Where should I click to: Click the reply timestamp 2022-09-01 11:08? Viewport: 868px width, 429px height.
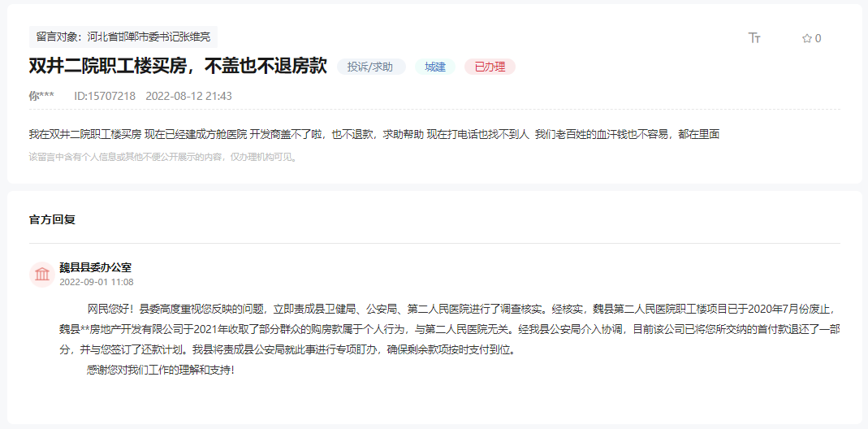point(97,282)
